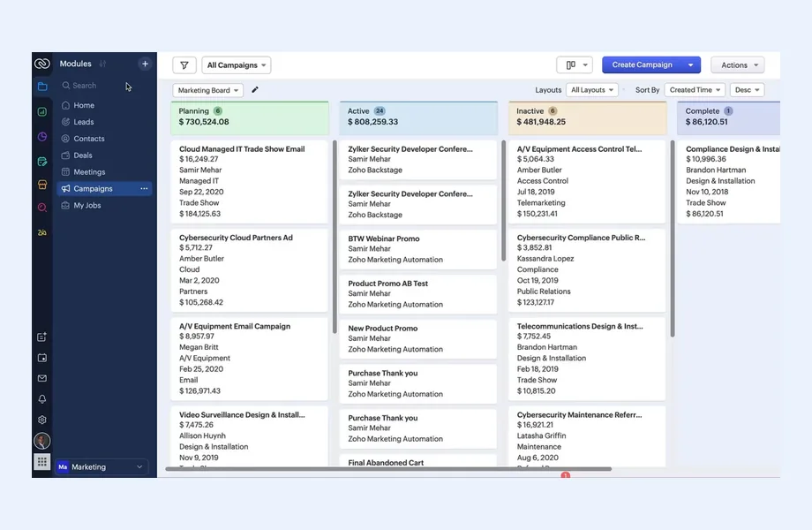Go to Home module
This screenshot has height=530, width=812.
click(83, 105)
